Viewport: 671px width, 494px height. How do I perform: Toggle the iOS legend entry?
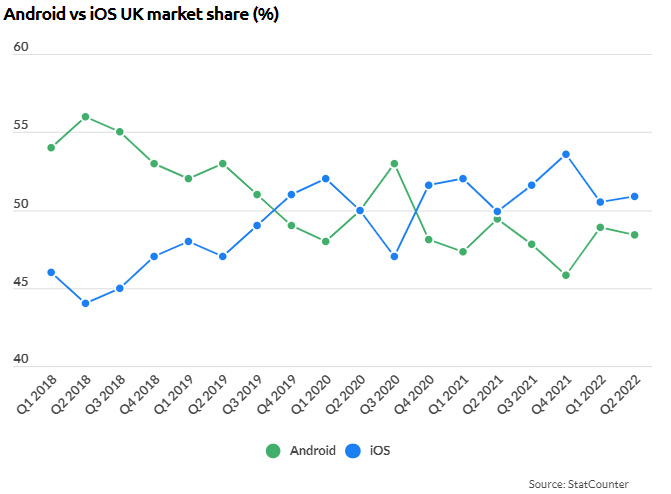click(x=368, y=451)
